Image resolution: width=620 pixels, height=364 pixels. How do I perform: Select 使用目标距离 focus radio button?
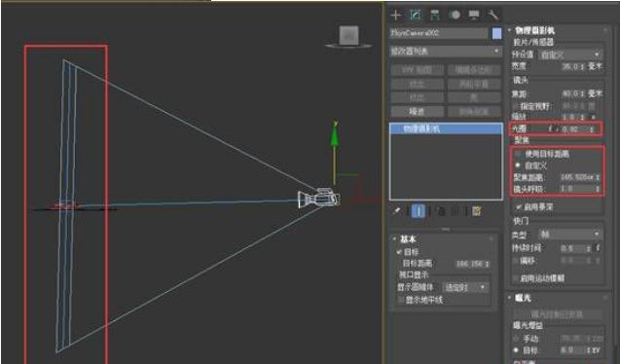518,154
